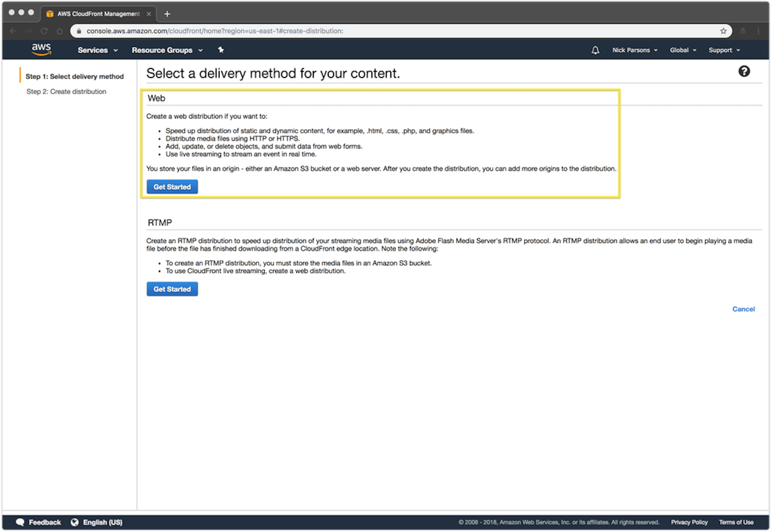771x532 pixels.
Task: Click the AWS logo home icon
Action: point(41,49)
